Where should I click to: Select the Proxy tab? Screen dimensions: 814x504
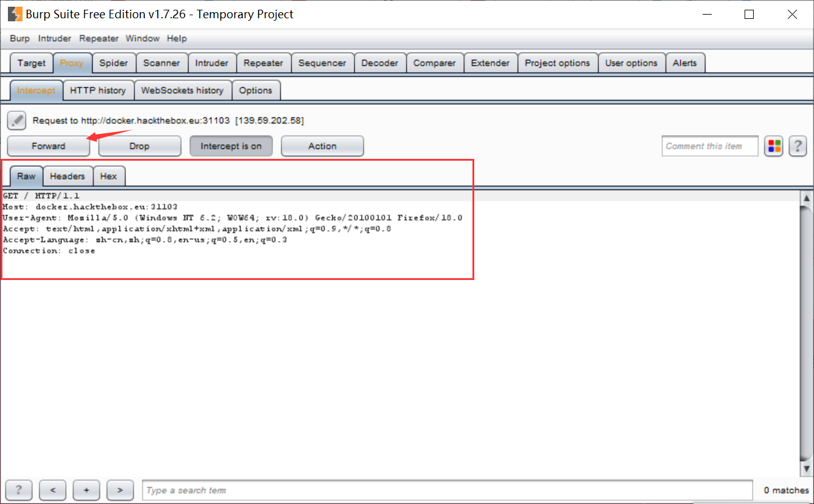(72, 63)
